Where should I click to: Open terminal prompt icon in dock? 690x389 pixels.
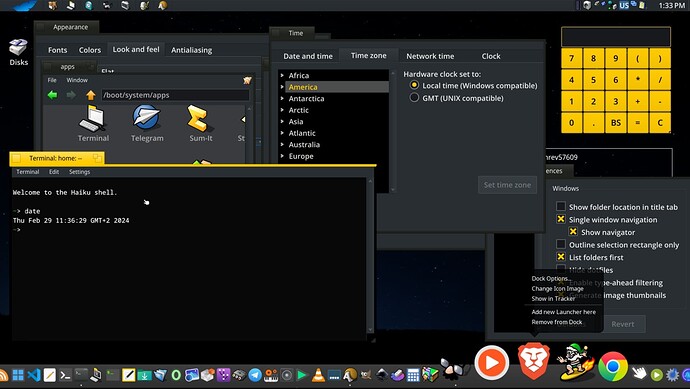click(66, 375)
